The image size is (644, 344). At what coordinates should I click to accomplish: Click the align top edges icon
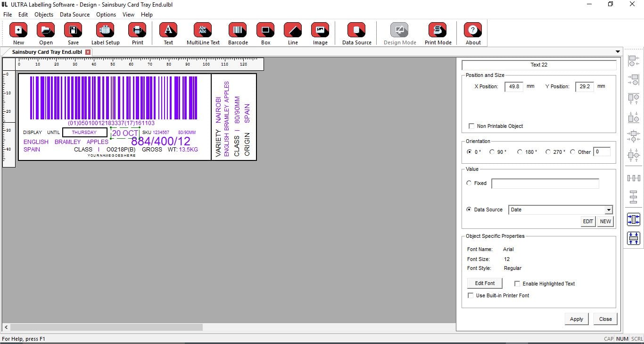634,98
